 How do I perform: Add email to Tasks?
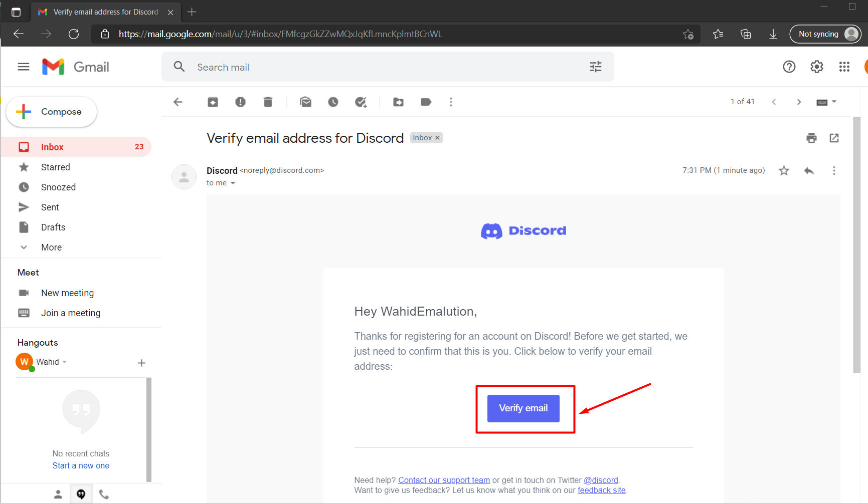[x=361, y=102]
